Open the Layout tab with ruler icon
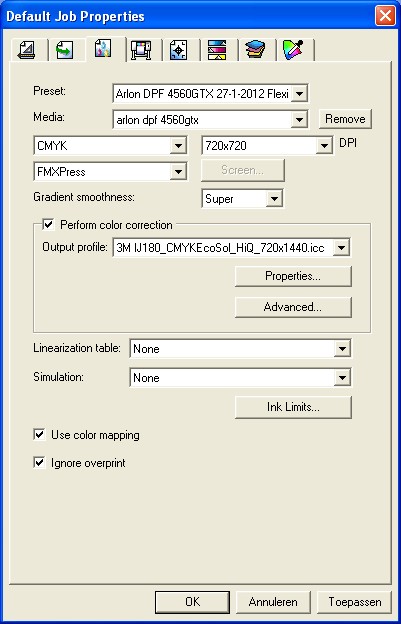 coord(27,50)
